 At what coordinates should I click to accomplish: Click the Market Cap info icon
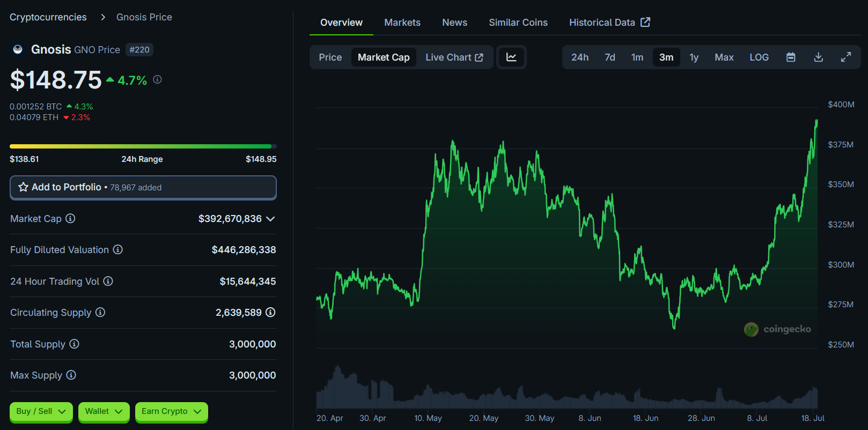coord(70,218)
